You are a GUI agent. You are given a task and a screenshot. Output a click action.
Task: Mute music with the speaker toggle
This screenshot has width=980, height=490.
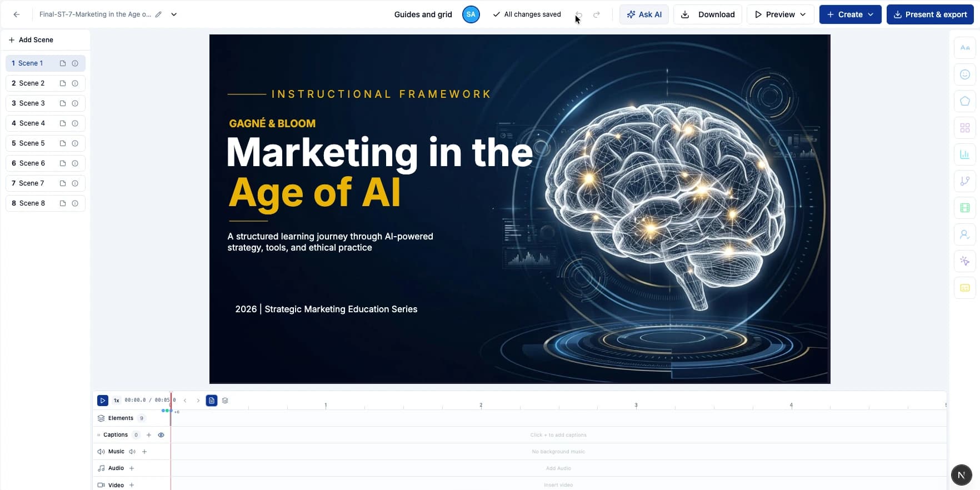[x=132, y=452]
